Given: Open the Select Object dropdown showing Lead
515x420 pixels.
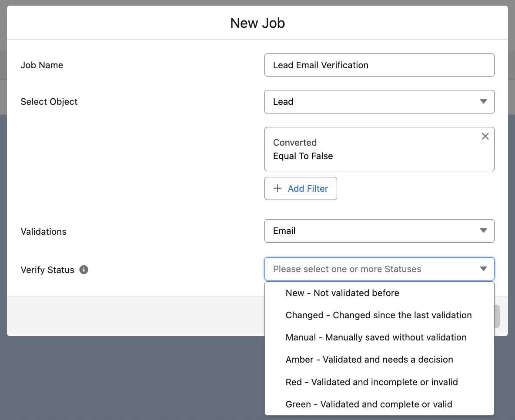Looking at the screenshot, I should pos(379,102).
